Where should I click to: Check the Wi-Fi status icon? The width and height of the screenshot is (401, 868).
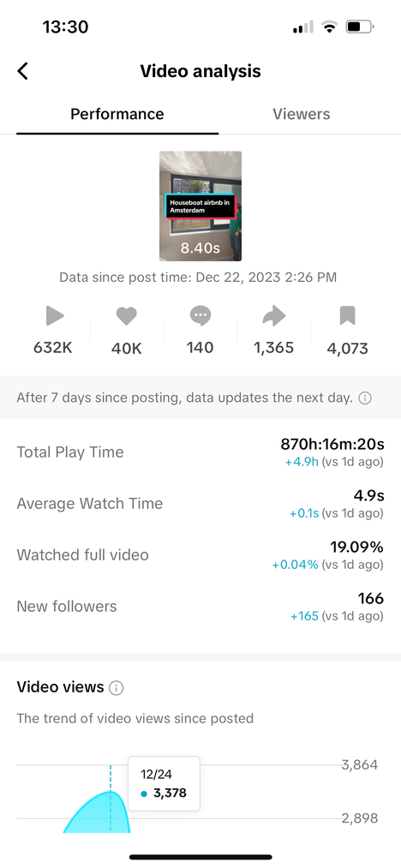330,27
